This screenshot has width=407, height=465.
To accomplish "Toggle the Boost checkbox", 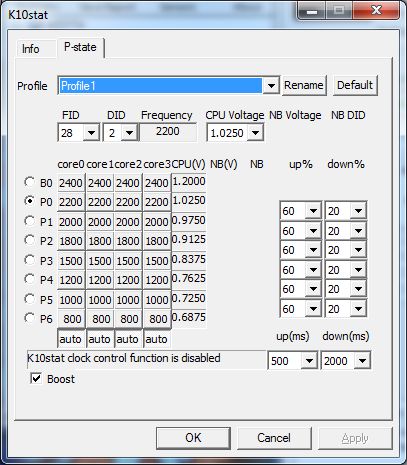I will 36,379.
